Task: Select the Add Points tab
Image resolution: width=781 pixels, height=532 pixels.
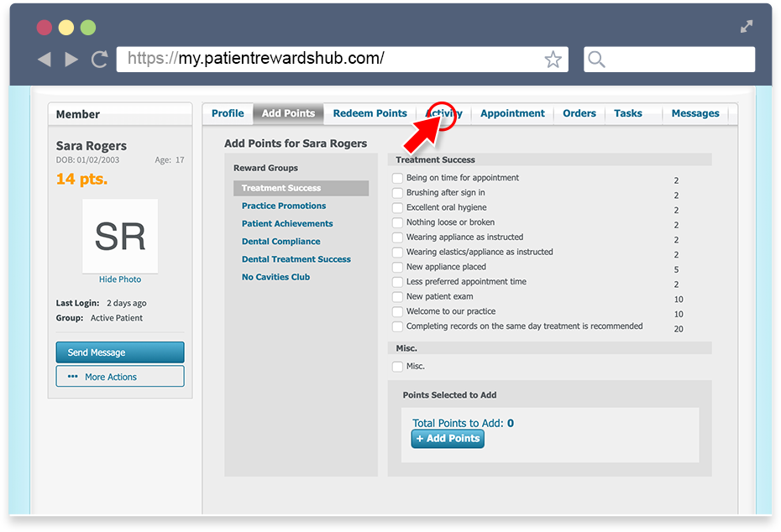Action: point(288,113)
